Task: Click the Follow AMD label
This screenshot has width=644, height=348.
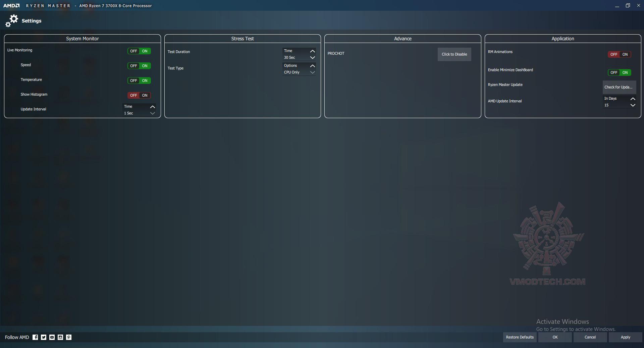Action: click(x=17, y=337)
